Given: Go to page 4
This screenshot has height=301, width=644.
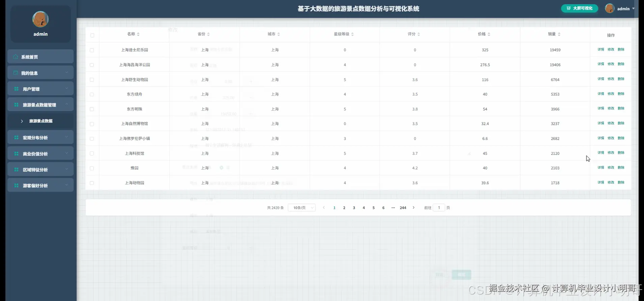Looking at the screenshot, I should tap(364, 208).
